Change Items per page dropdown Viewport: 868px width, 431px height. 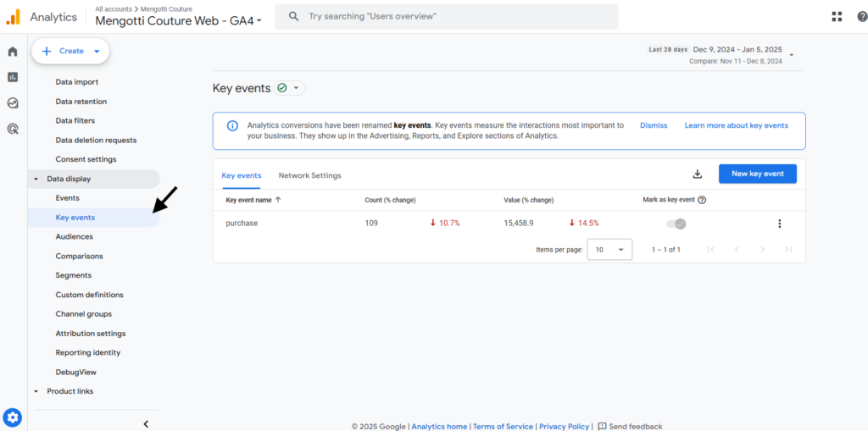(x=609, y=250)
